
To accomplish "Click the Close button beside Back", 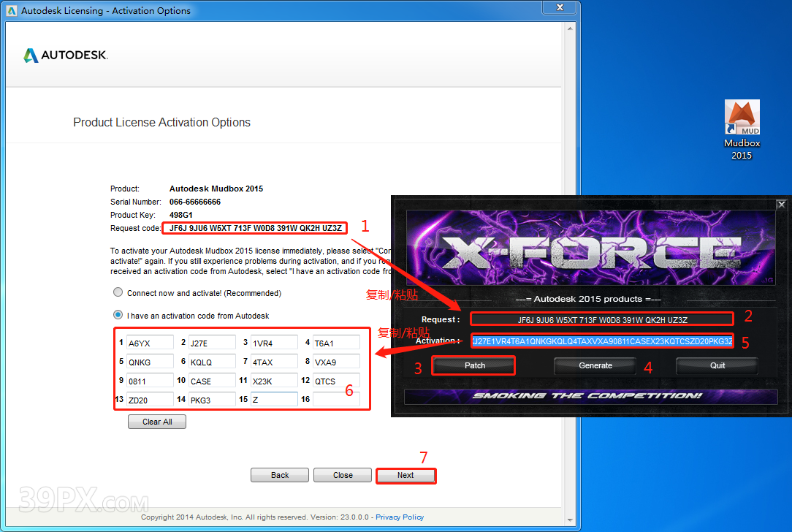I will (x=343, y=475).
